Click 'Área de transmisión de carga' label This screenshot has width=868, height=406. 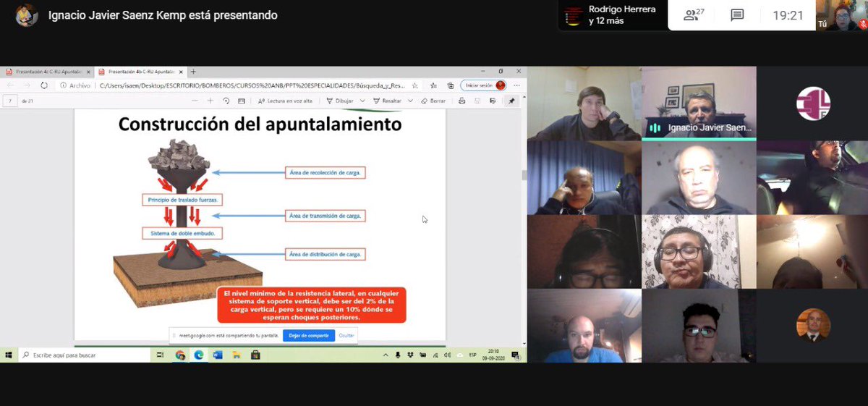tap(325, 216)
